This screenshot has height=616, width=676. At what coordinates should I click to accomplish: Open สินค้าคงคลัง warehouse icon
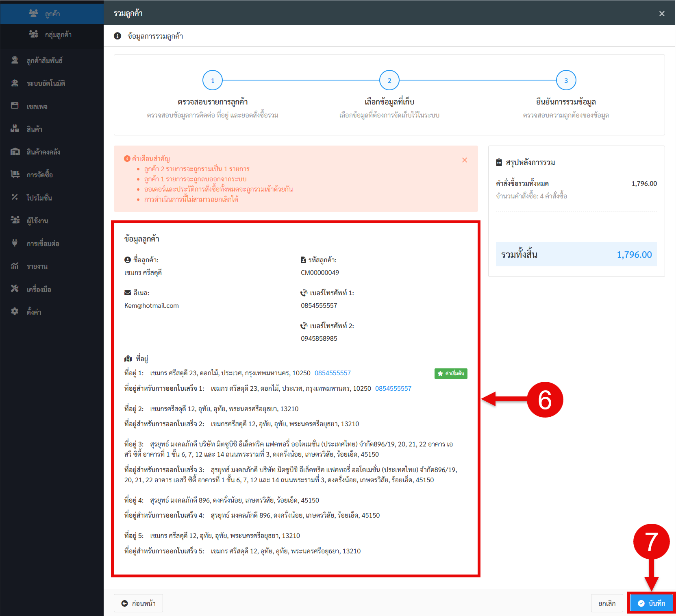pyautogui.click(x=15, y=152)
